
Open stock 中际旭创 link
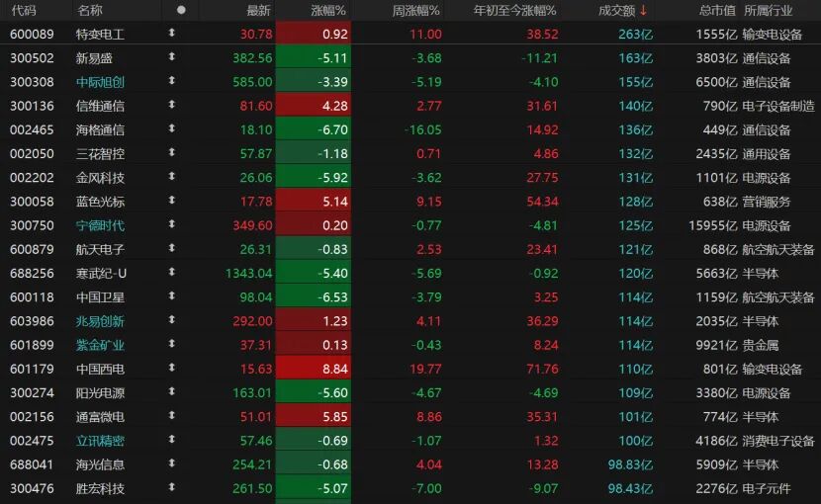click(x=100, y=82)
